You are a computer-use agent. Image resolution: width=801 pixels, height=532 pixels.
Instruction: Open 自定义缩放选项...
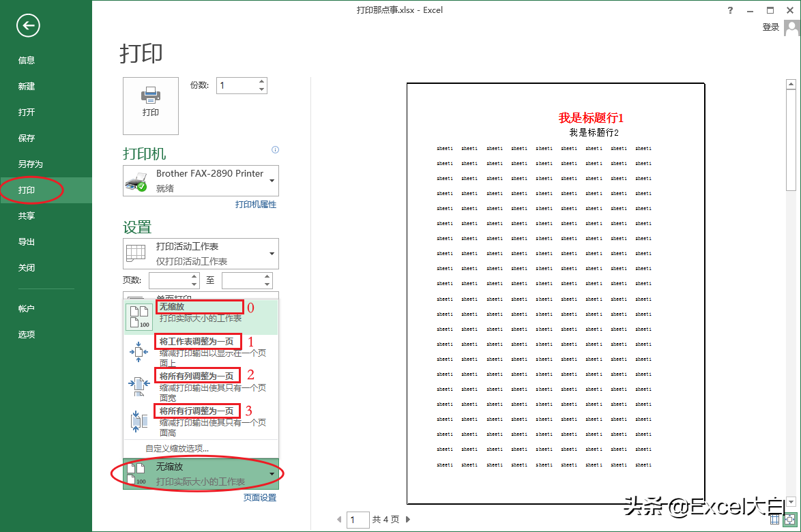coord(177,449)
